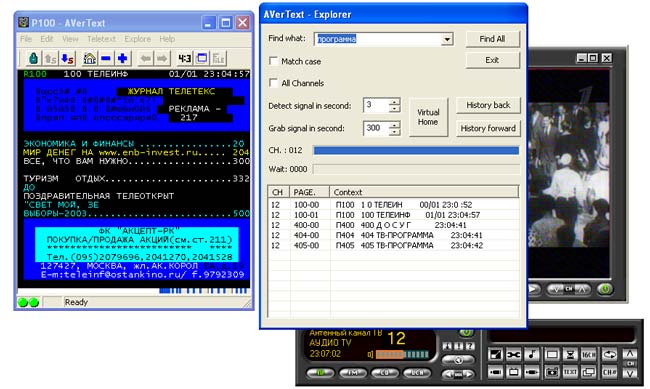Click the video cassette input icon in control panel
Image resolution: width=650 pixels, height=389 pixels.
tap(495, 372)
